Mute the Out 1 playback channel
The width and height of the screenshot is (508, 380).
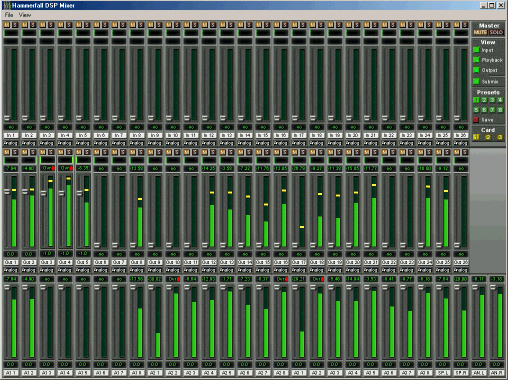(6, 152)
